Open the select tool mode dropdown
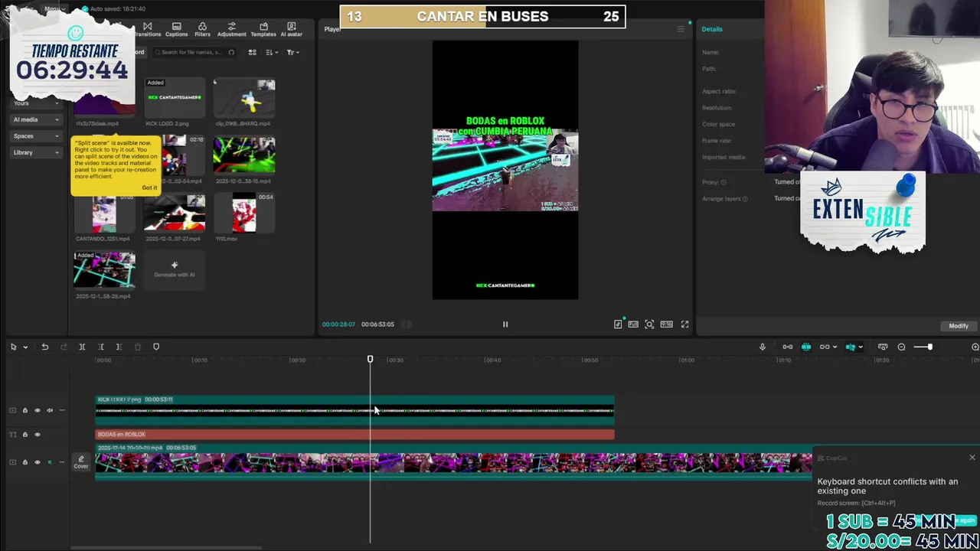The image size is (980, 551). (25, 347)
